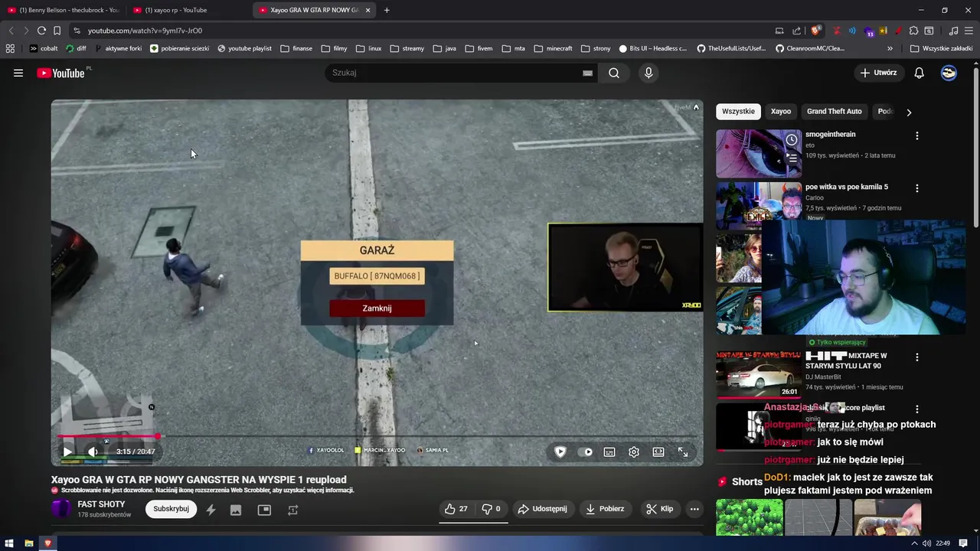The width and height of the screenshot is (980, 551).
Task: Toggle the loop icon below the video
Action: [292, 510]
